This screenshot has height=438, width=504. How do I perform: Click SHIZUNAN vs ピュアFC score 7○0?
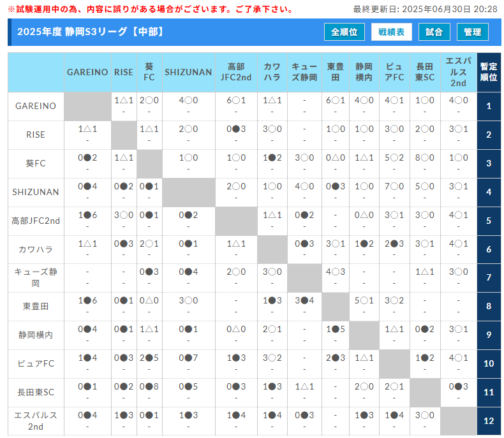[394, 186]
